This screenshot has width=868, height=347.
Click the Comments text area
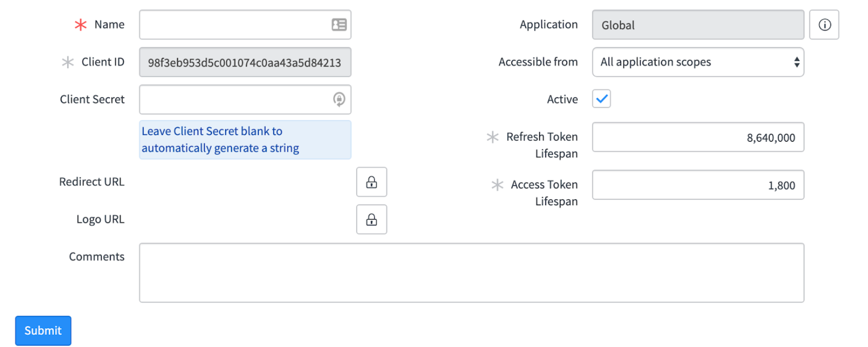[x=471, y=273]
